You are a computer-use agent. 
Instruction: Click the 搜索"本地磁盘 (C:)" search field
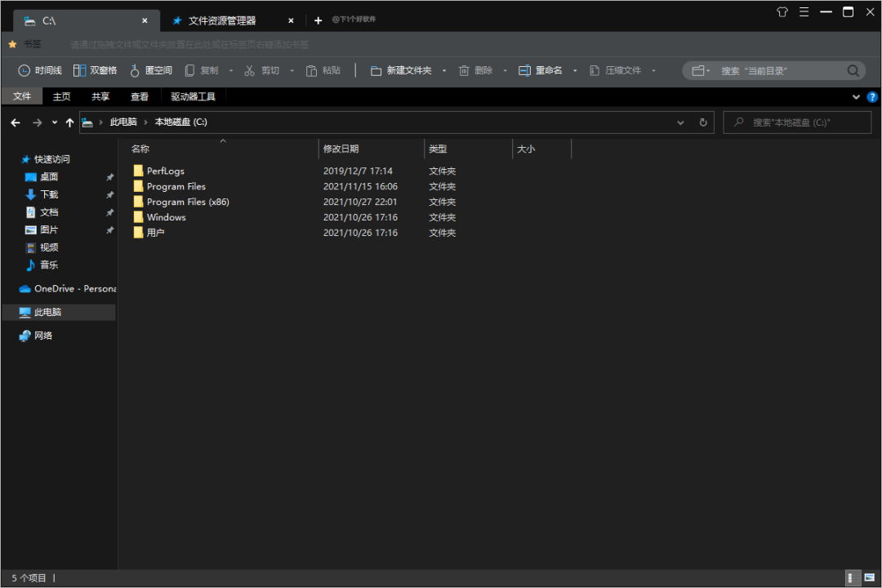tap(799, 122)
